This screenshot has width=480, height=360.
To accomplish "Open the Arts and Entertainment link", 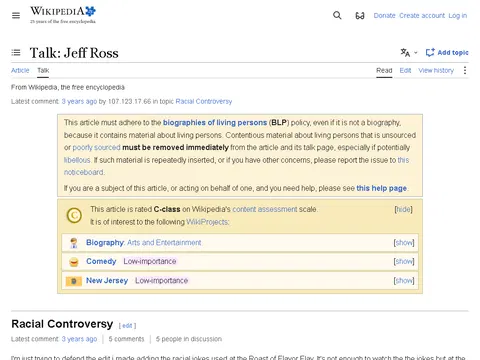I will coord(164,243).
